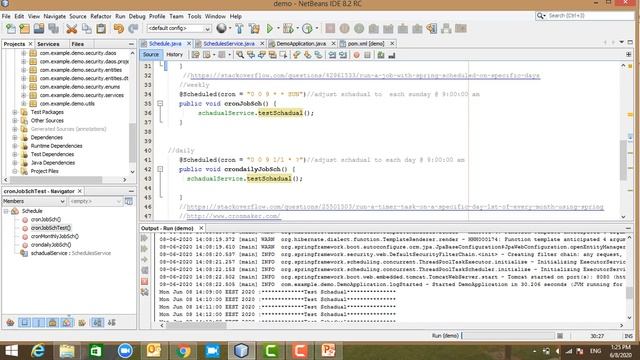The image size is (640, 360).
Task: Toggle Show Fields filter in Navigator
Action: pos(24,323)
